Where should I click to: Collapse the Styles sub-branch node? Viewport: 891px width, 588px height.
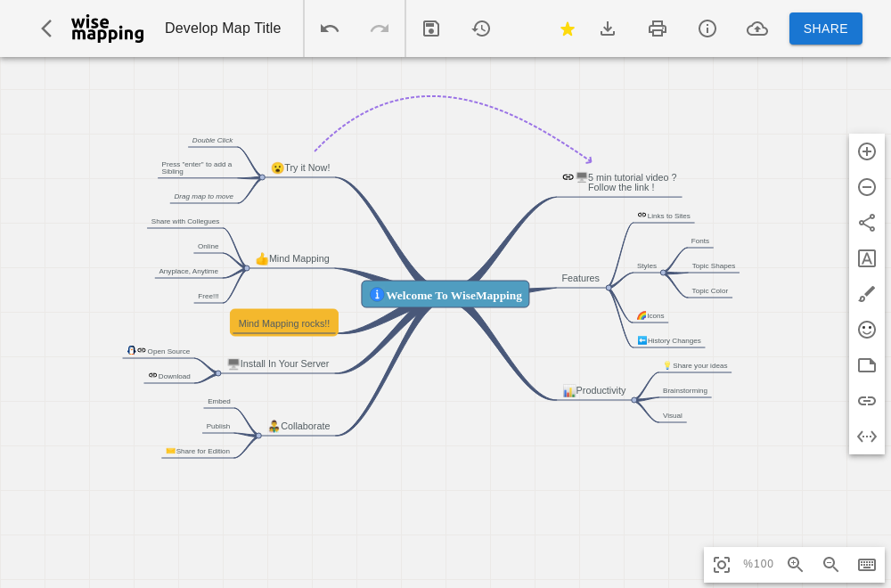[x=663, y=273]
